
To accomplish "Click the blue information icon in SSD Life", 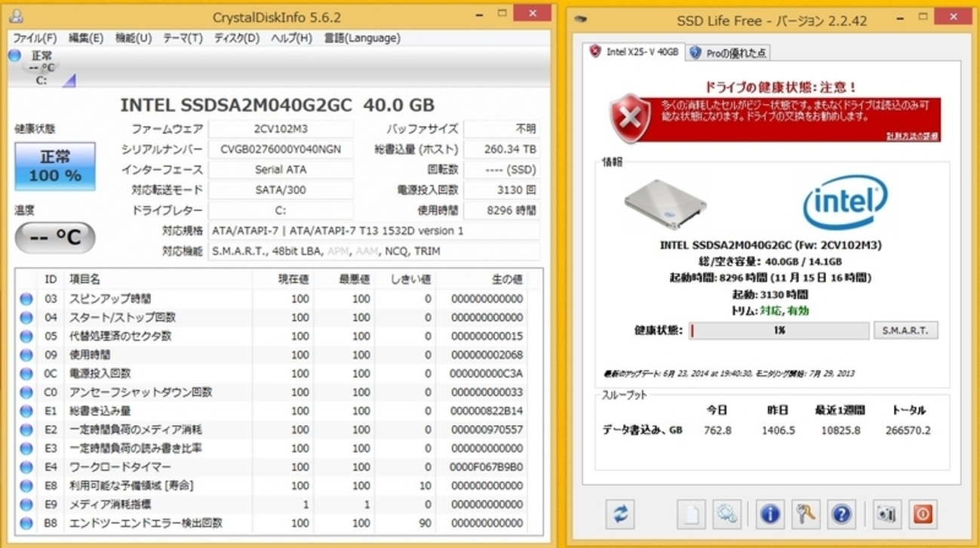I will coord(770,515).
